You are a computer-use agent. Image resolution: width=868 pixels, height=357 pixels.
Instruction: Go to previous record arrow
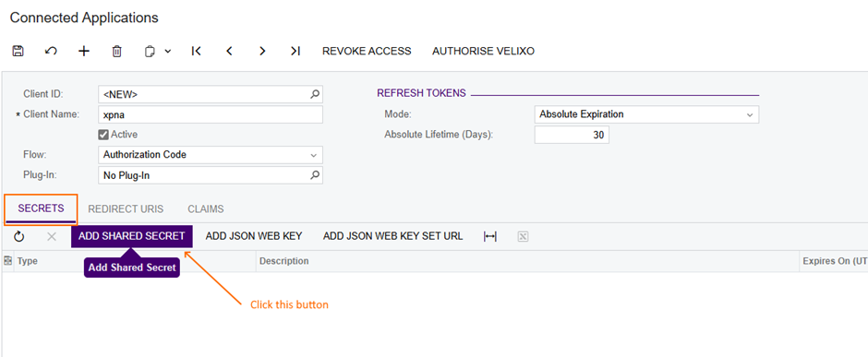(229, 51)
